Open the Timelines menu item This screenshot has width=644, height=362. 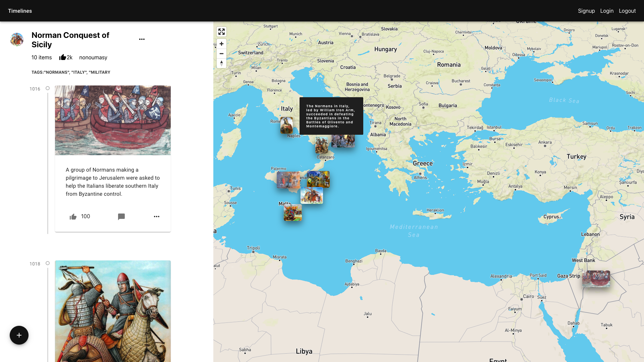point(20,11)
